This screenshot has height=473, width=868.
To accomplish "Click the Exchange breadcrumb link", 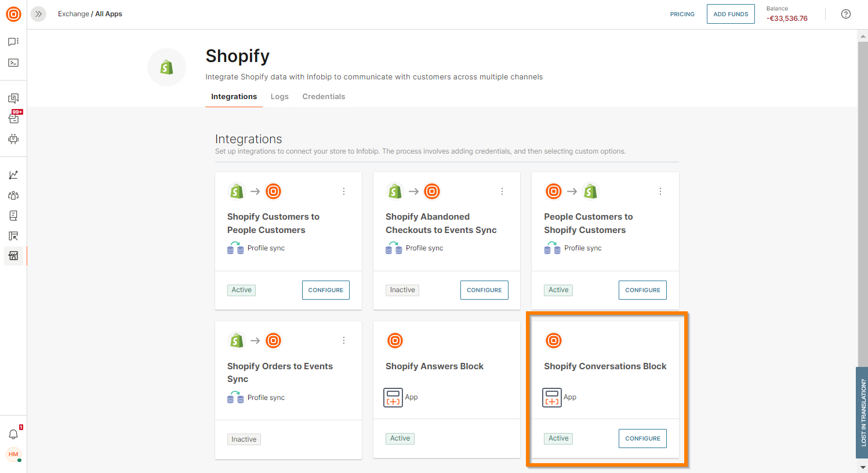I will (73, 14).
